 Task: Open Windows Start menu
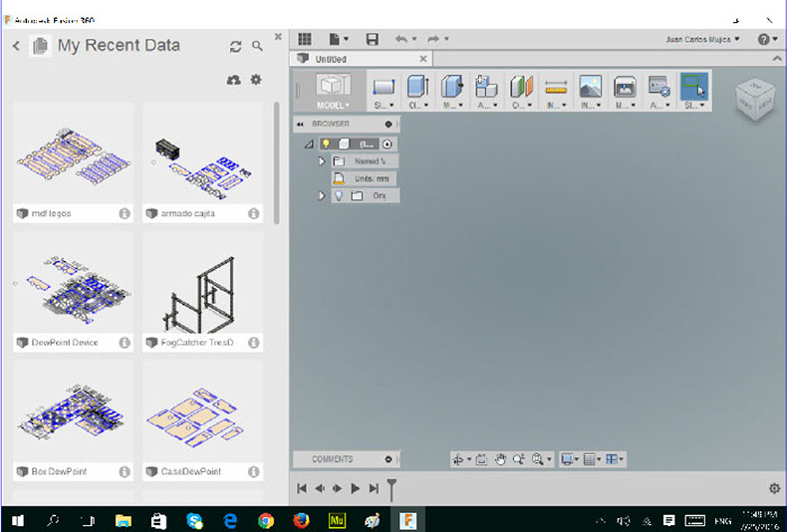18,520
